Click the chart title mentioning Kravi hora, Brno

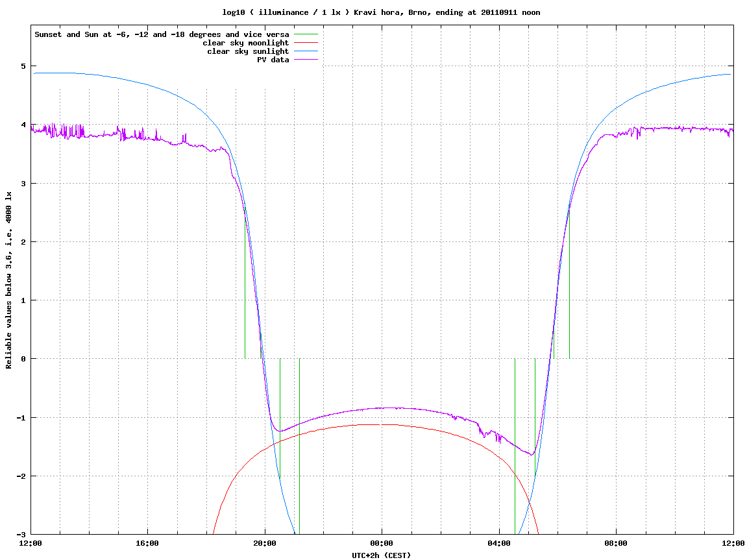[x=381, y=12]
